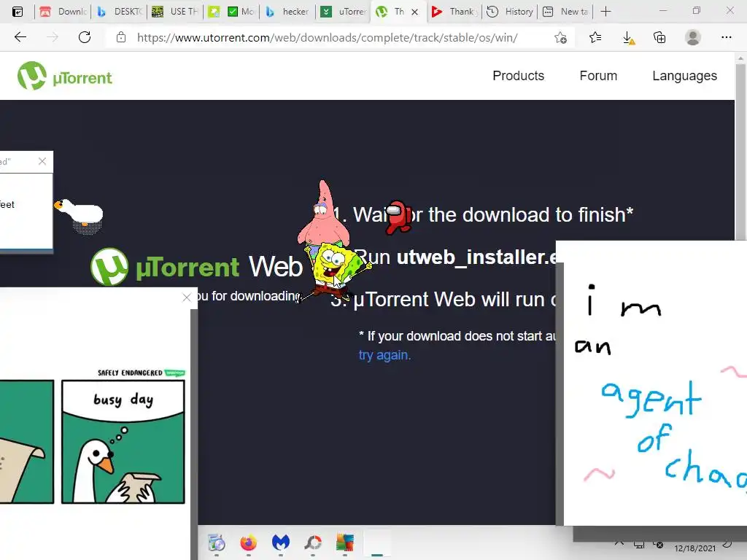The height and width of the screenshot is (560, 747).
Task: Switch to the USE TH tab
Action: [176, 12]
